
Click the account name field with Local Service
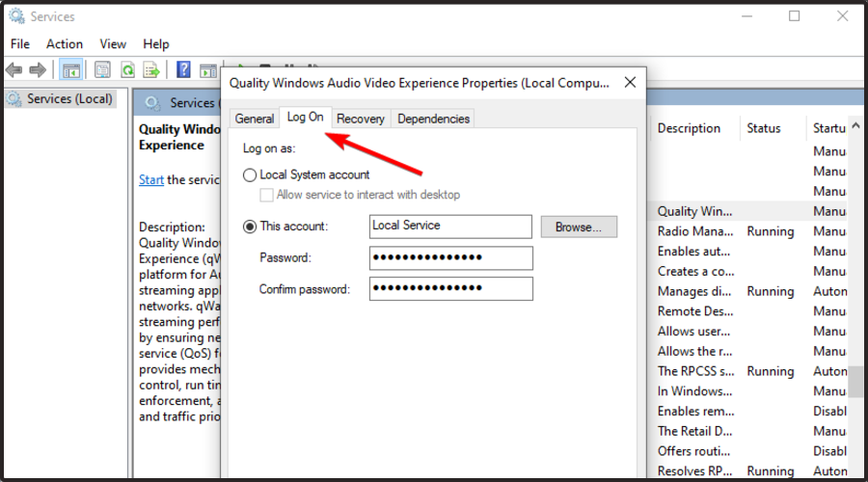(x=450, y=227)
